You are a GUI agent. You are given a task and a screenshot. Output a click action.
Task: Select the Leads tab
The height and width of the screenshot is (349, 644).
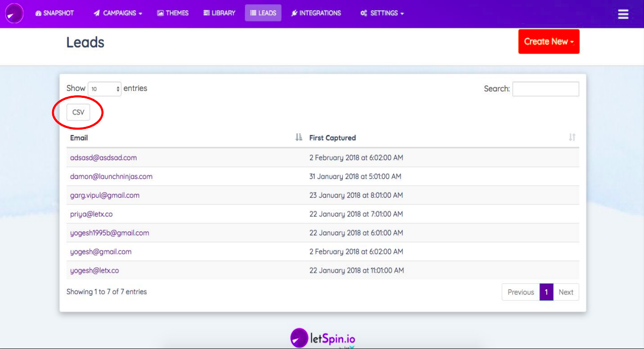coord(263,13)
